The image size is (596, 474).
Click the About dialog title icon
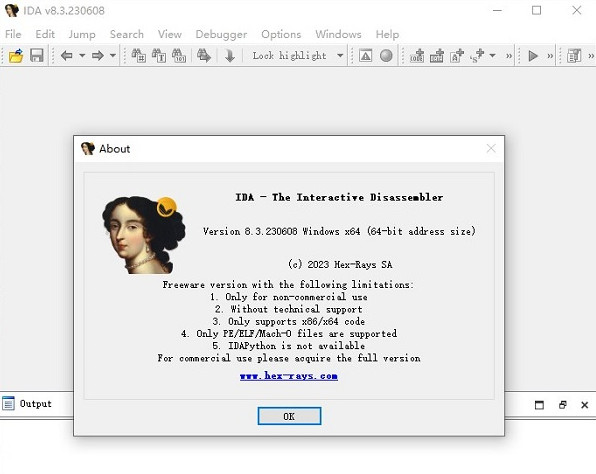click(88, 149)
